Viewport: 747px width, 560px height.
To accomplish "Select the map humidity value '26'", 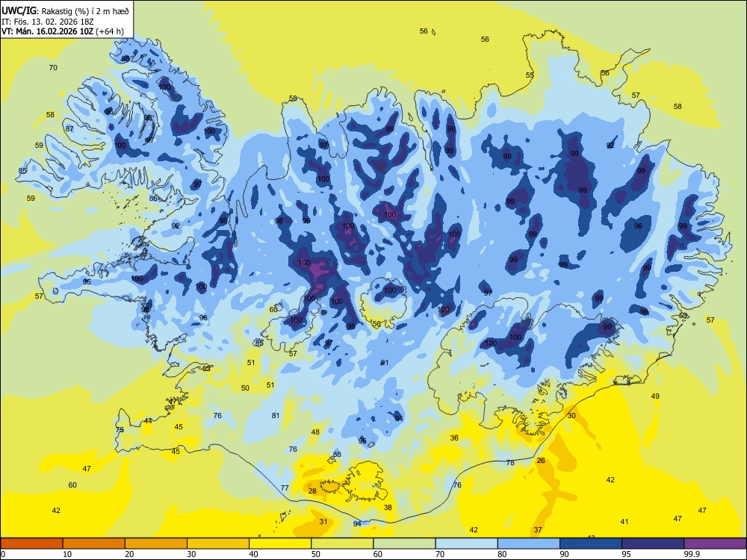I will (x=541, y=461).
